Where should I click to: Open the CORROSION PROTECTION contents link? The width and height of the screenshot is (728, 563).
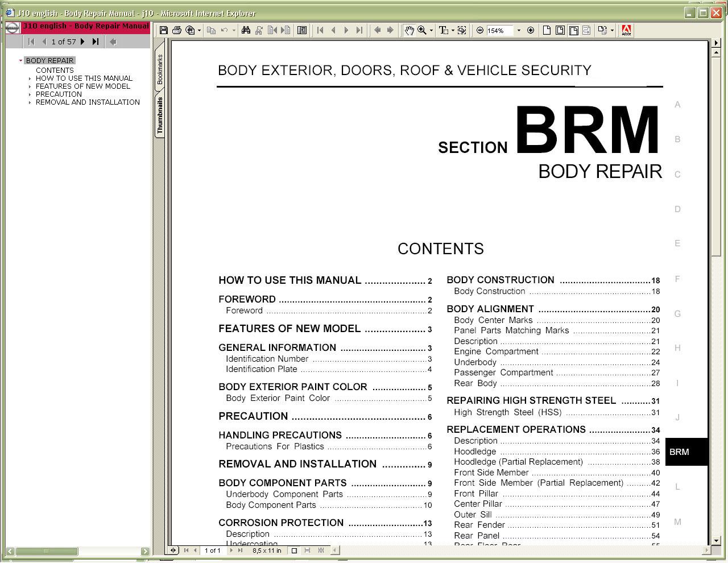pyautogui.click(x=325, y=523)
